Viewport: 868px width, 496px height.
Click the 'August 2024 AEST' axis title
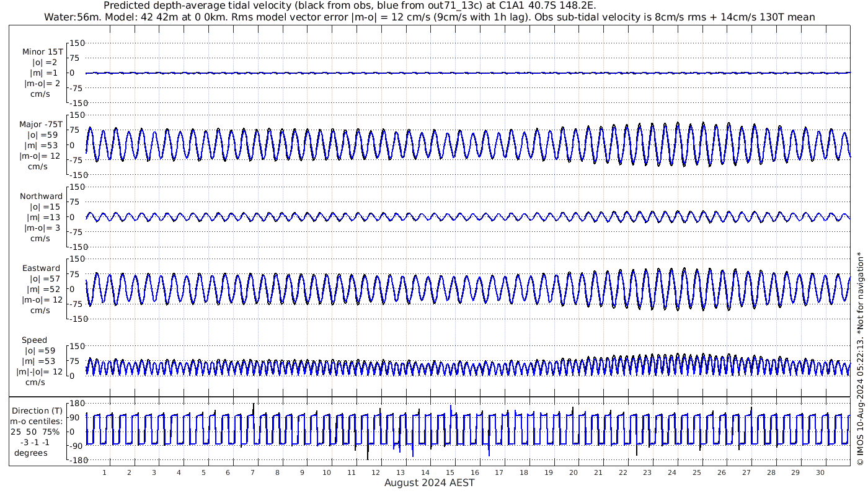(x=430, y=483)
